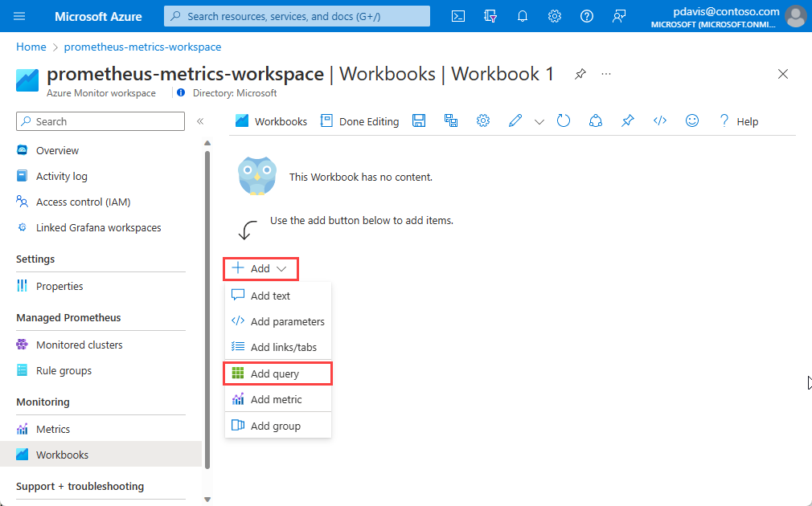Choose Add query from the menu
This screenshot has height=506, width=812.
pos(277,373)
